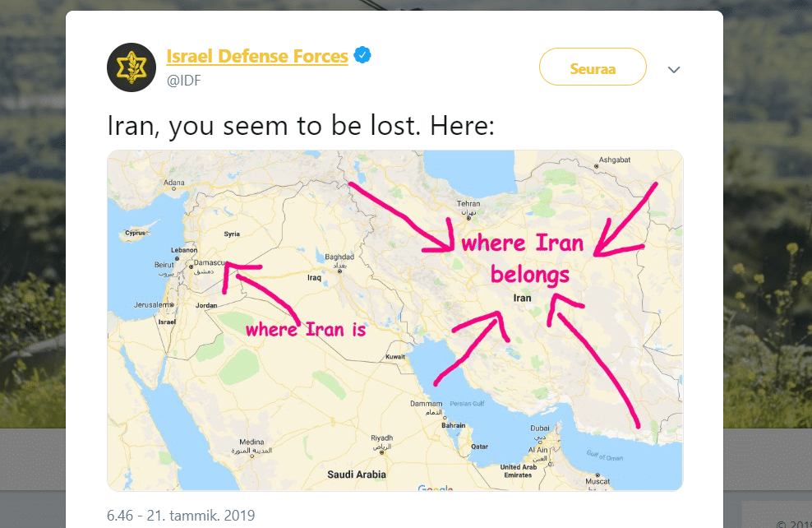The width and height of the screenshot is (812, 528).
Task: Click the blue verified badge
Action: tap(362, 56)
